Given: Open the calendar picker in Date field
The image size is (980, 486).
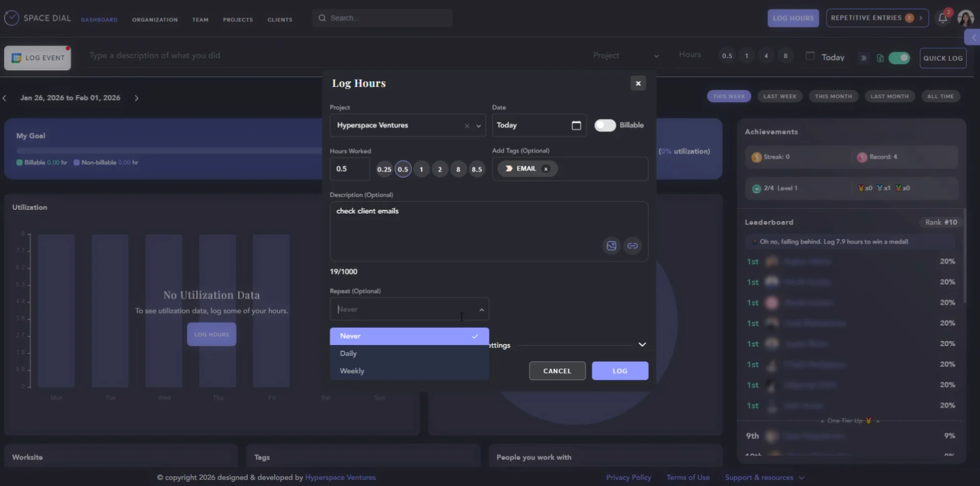Looking at the screenshot, I should pyautogui.click(x=576, y=126).
